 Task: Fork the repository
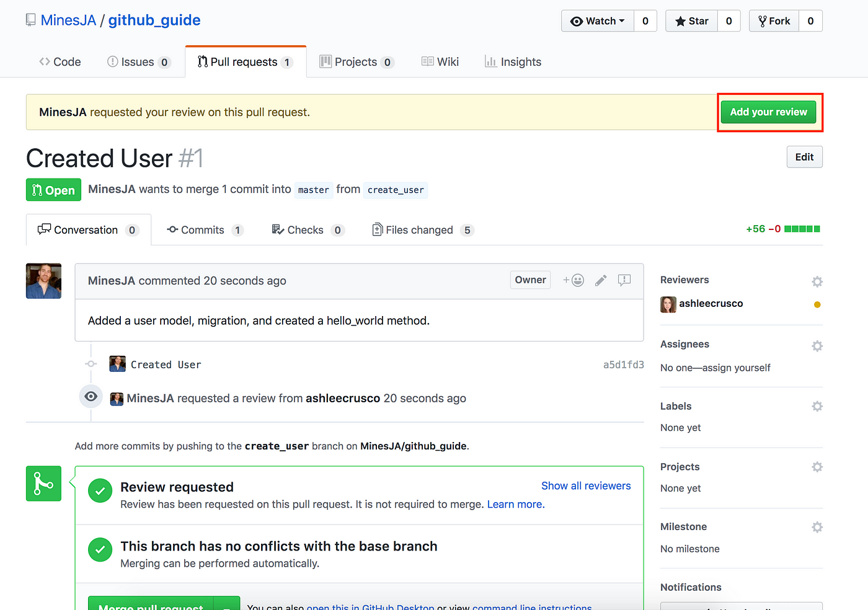point(774,21)
